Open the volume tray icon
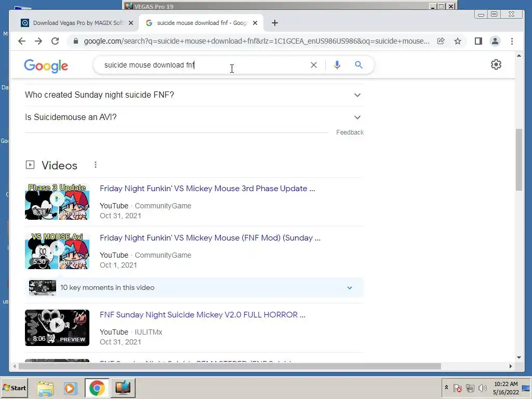This screenshot has height=399, width=532. 482,388
